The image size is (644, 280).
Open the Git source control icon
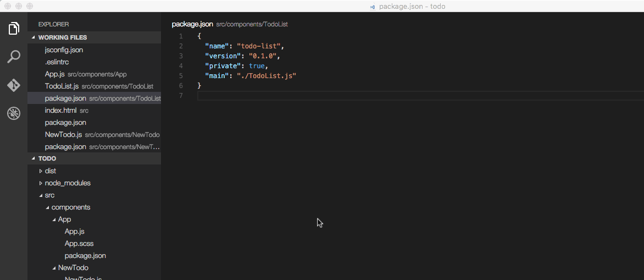pyautogui.click(x=14, y=85)
